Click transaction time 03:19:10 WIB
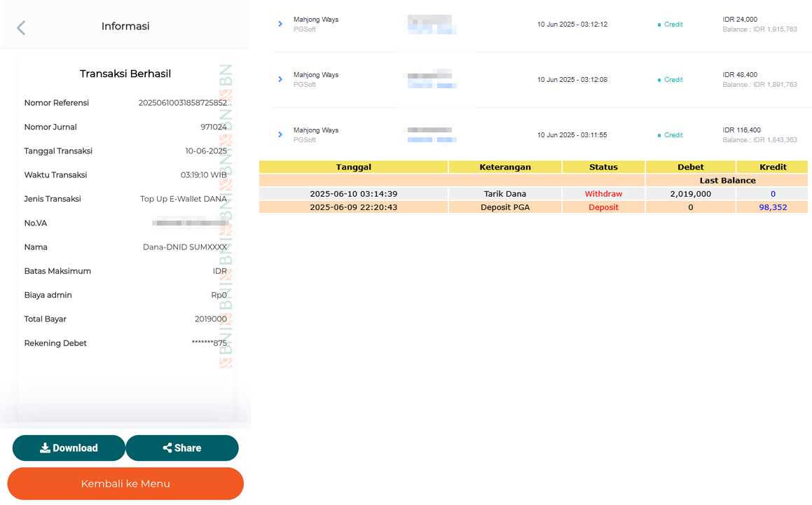This screenshot has width=812, height=505. click(203, 175)
